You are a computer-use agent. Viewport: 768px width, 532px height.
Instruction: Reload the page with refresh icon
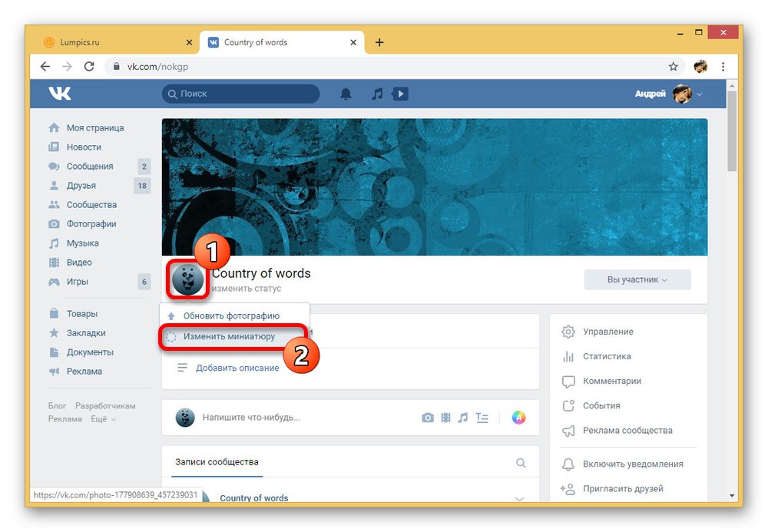(89, 67)
